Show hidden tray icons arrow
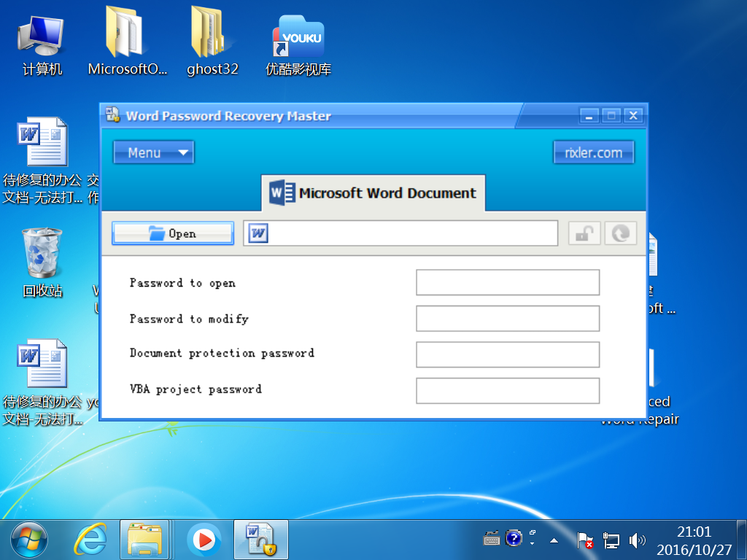The width and height of the screenshot is (747, 560). [554, 540]
